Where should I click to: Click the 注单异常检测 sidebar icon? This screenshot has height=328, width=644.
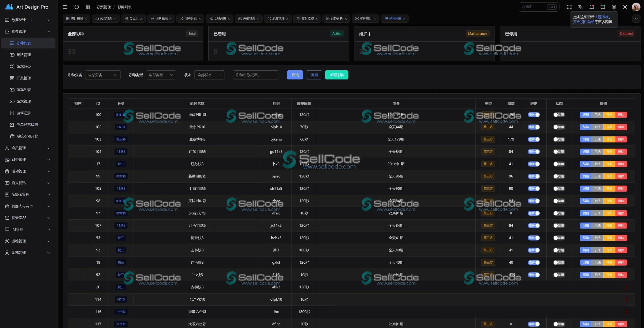[12, 125]
